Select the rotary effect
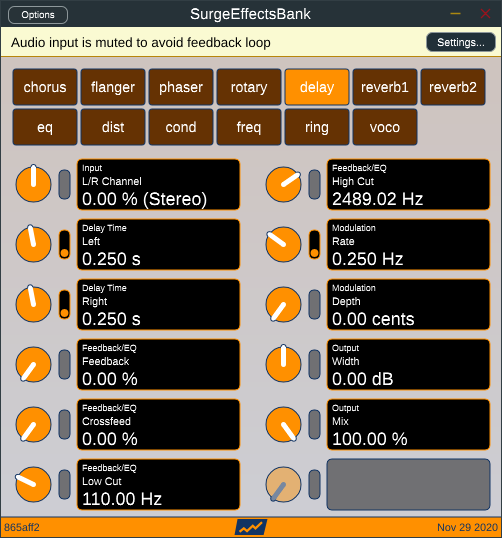 click(x=249, y=87)
